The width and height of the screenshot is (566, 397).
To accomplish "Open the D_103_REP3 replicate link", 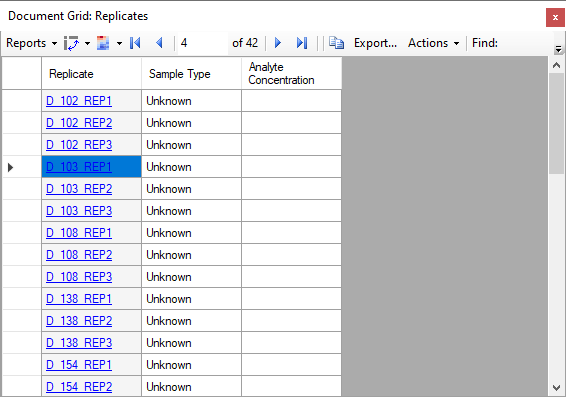I will tap(79, 211).
